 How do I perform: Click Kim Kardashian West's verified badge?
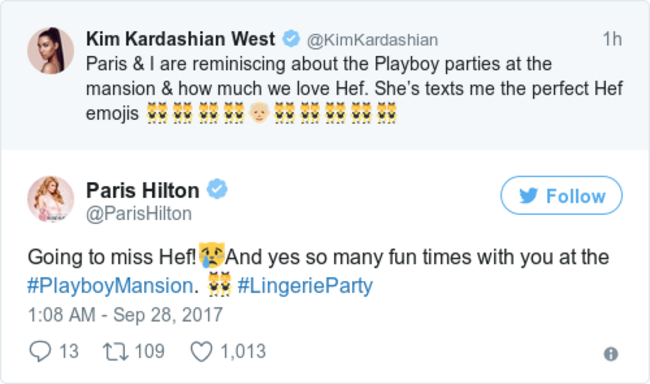click(x=291, y=39)
